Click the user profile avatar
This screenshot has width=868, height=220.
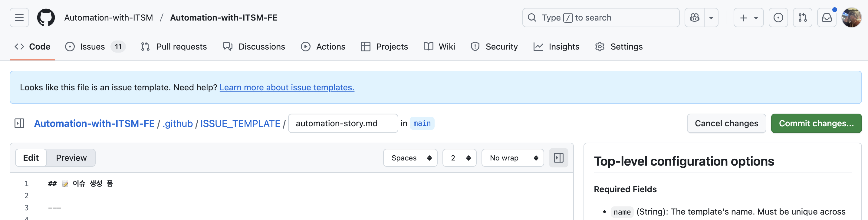click(851, 18)
